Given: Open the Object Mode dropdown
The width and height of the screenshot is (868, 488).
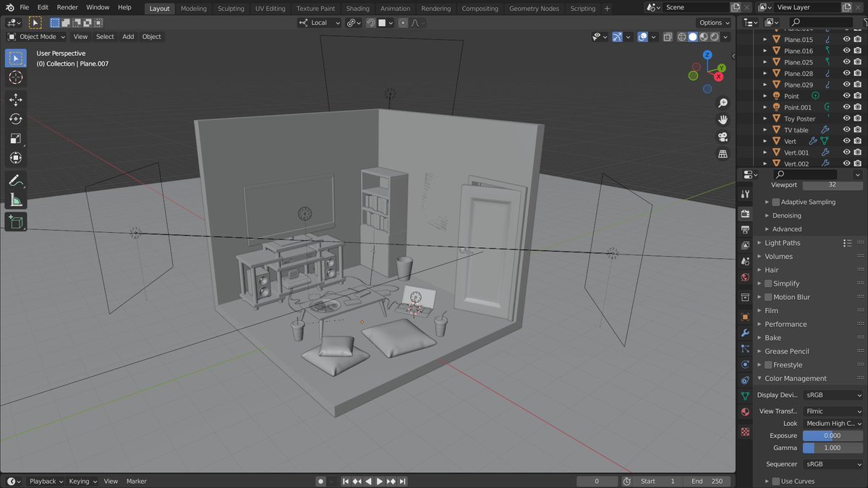Looking at the screenshot, I should (x=36, y=37).
